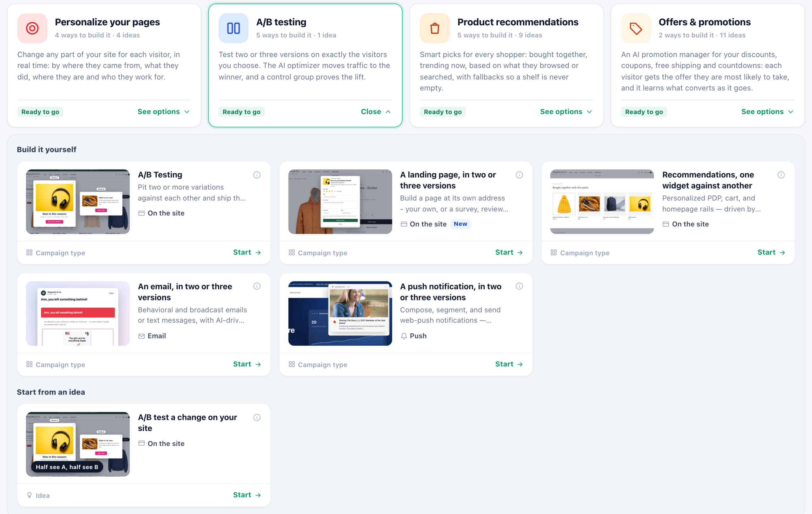
Task: Open info icon on Recommendations widget card
Action: click(781, 175)
